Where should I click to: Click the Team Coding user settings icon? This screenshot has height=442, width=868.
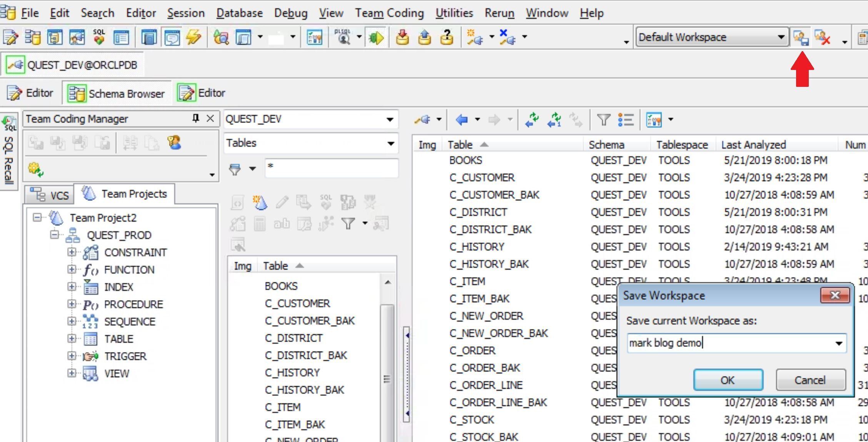click(174, 143)
